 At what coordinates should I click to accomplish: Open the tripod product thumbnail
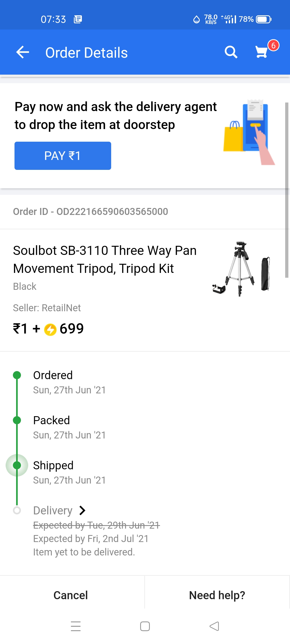pyautogui.click(x=241, y=269)
